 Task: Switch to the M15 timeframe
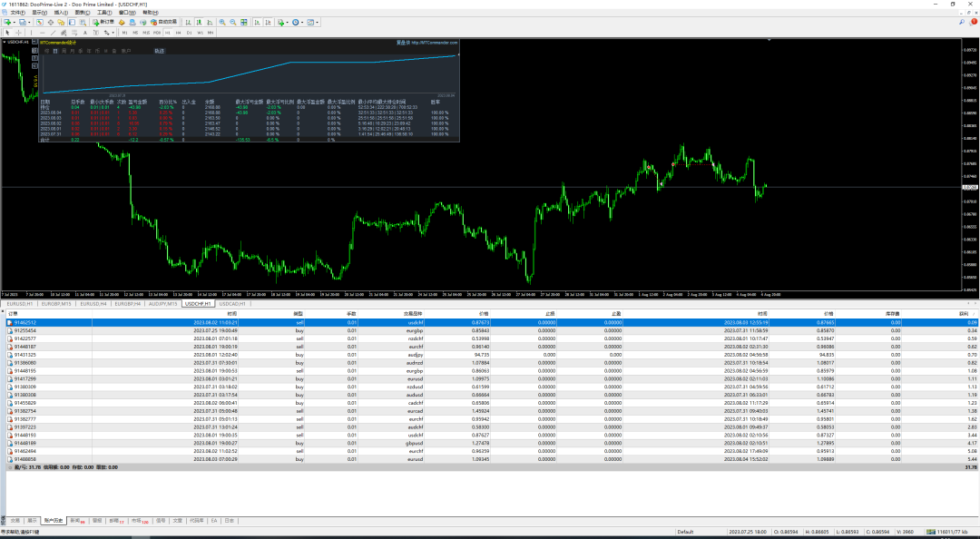[x=146, y=33]
